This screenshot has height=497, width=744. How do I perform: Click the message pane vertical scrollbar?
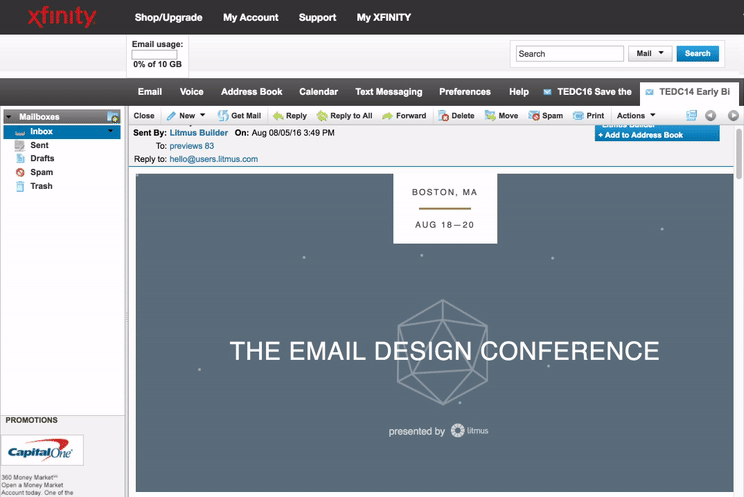(x=739, y=153)
